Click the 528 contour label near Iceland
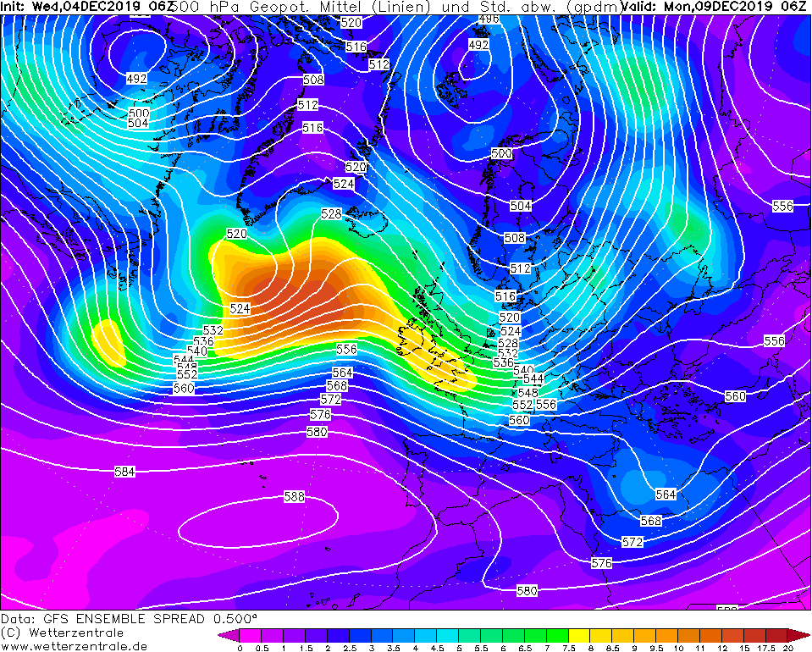This screenshot has width=812, height=652. click(x=331, y=214)
